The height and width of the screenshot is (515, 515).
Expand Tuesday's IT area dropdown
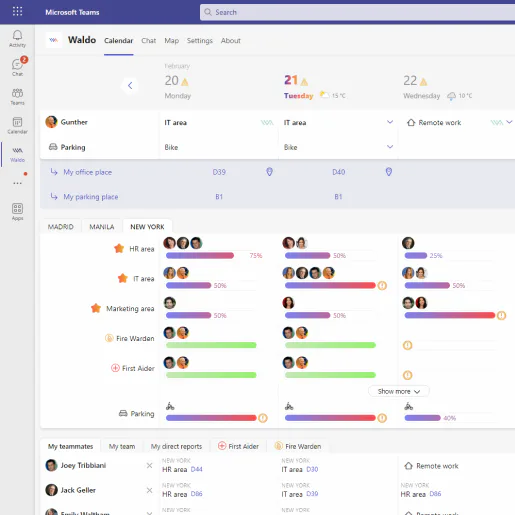pyautogui.click(x=390, y=122)
